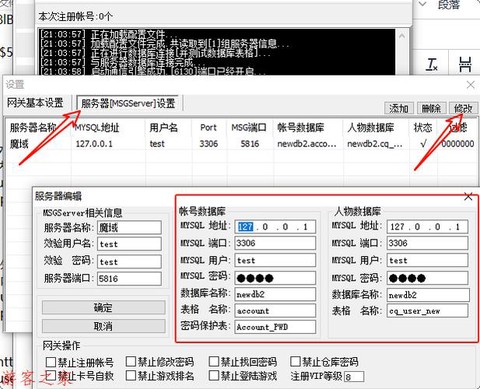The height and width of the screenshot is (389, 480).
Task: Click the 状态 column header
Action: (423, 127)
